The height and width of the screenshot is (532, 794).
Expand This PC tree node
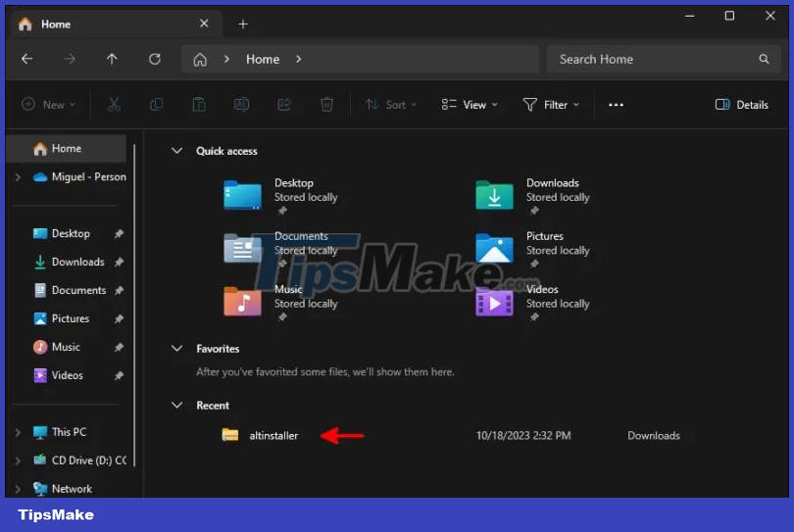coord(18,432)
